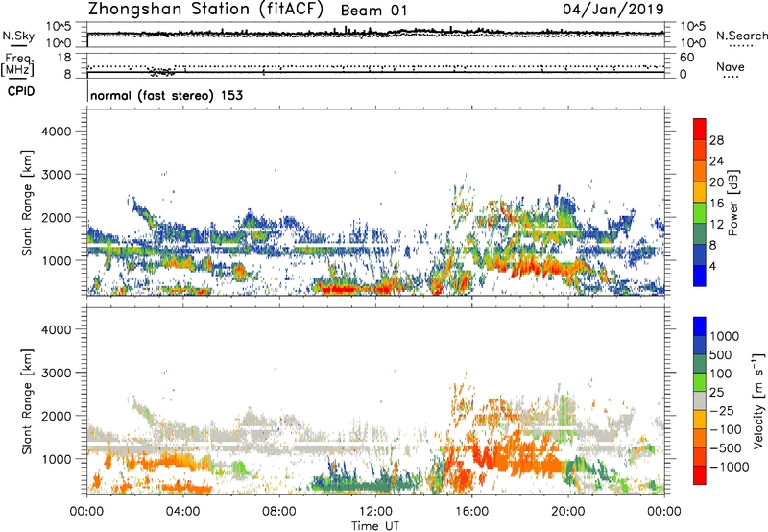
Task: Click 'Slant Range [km]' label of power panel
Action: coord(27,203)
